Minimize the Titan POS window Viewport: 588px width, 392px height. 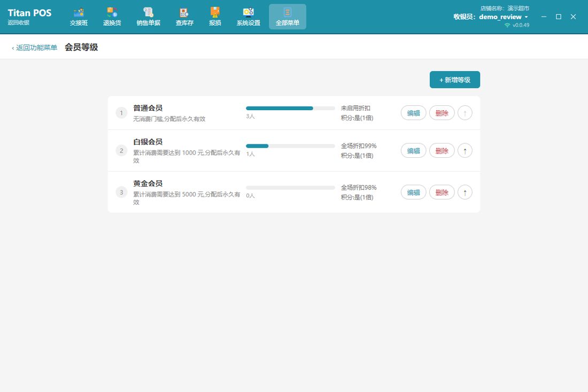coord(544,17)
